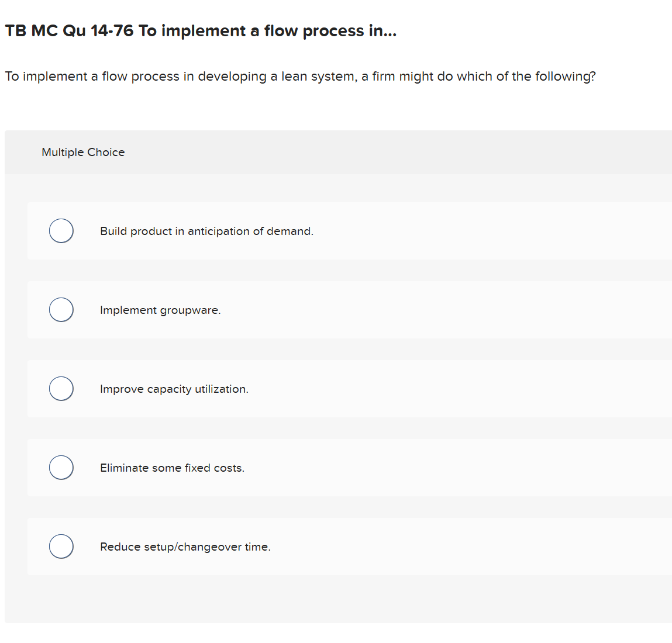This screenshot has height=643, width=672.
Task: Select radio button for 'Reduce setup/changeover time'
Action: (61, 546)
